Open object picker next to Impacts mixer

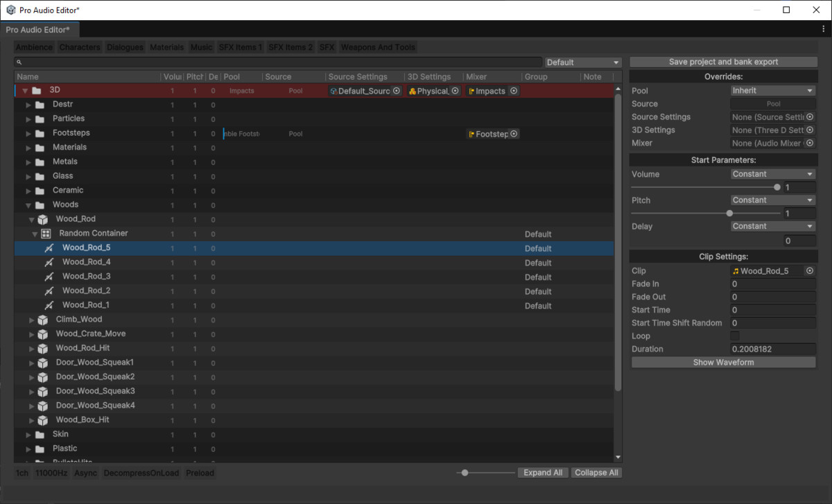pyautogui.click(x=514, y=91)
